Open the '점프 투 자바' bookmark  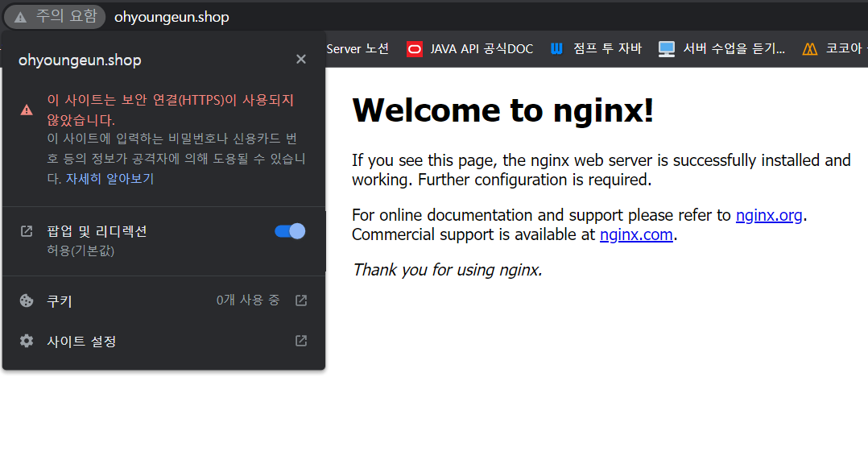pyautogui.click(x=596, y=48)
